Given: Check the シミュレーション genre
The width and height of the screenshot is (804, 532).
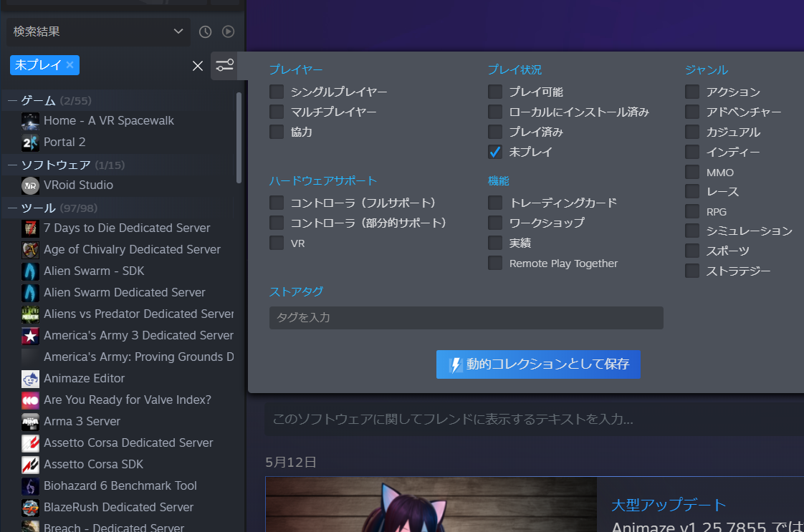Looking at the screenshot, I should (x=691, y=231).
